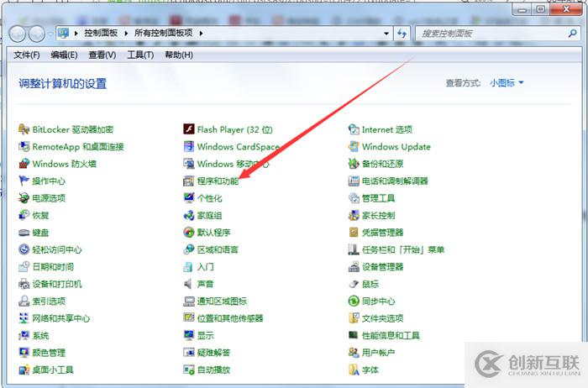Open the 任务栏和「开始」菜单 link
Viewport: 588px width, 388px height.
(403, 249)
